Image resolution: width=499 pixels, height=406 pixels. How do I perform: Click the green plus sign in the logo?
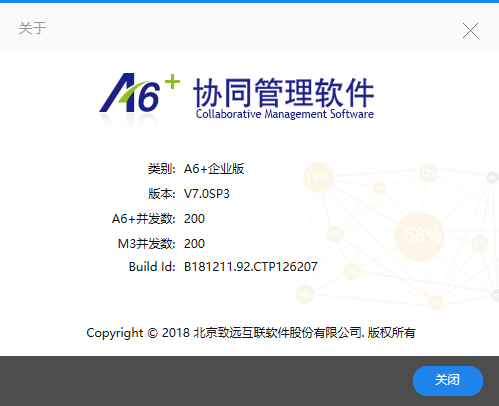tap(172, 82)
